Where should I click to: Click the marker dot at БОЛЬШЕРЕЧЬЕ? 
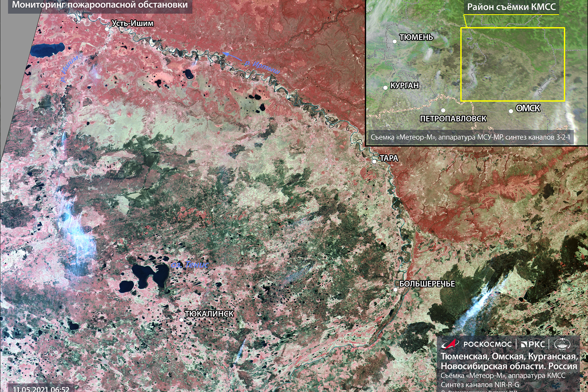395,290
